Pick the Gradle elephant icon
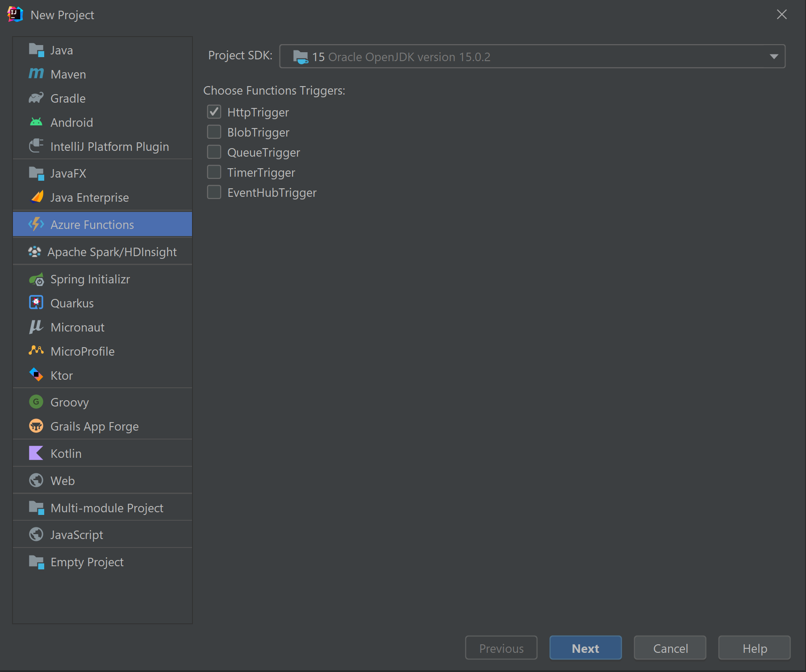This screenshot has height=672, width=806. (x=36, y=98)
